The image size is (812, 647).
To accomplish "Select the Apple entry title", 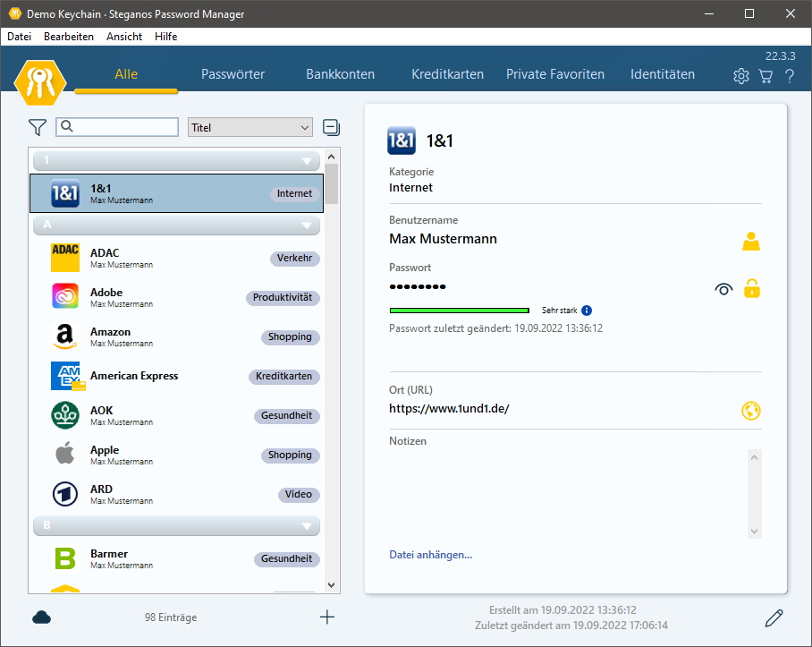I will coord(105,449).
